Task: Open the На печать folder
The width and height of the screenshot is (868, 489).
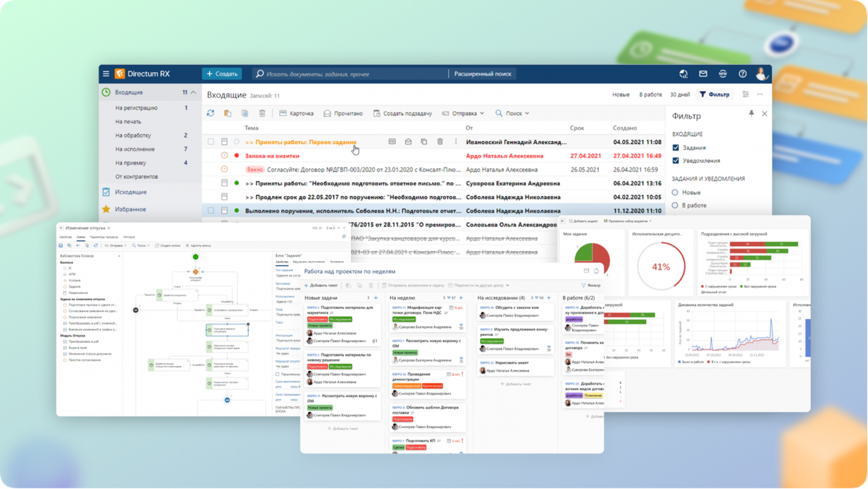Action: tap(128, 121)
